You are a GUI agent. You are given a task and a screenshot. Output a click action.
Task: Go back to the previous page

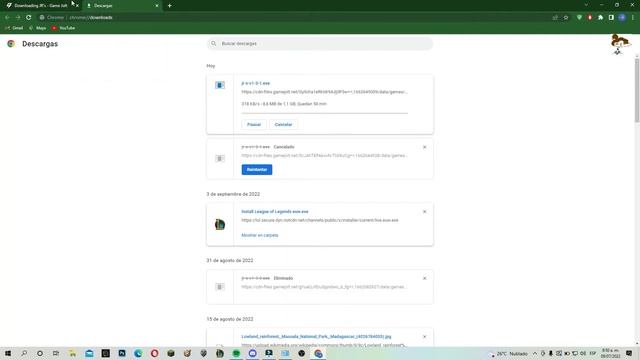tap(7, 18)
